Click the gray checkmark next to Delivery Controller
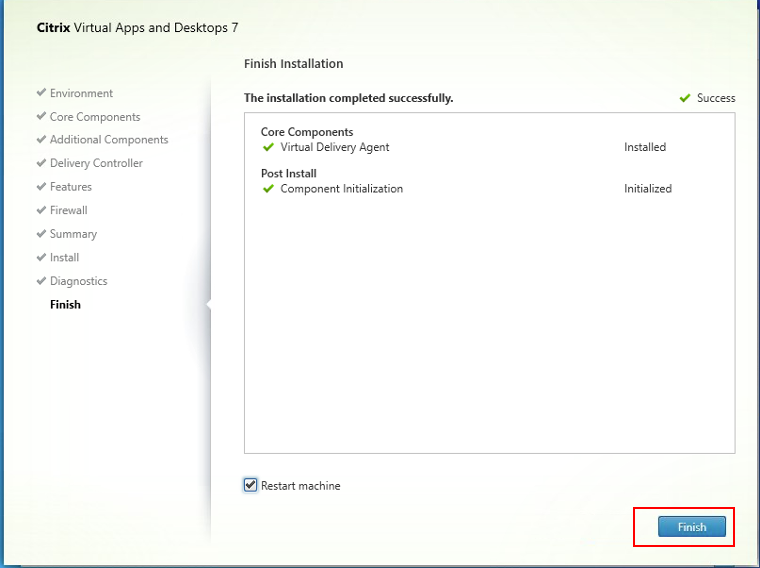 click(x=41, y=162)
